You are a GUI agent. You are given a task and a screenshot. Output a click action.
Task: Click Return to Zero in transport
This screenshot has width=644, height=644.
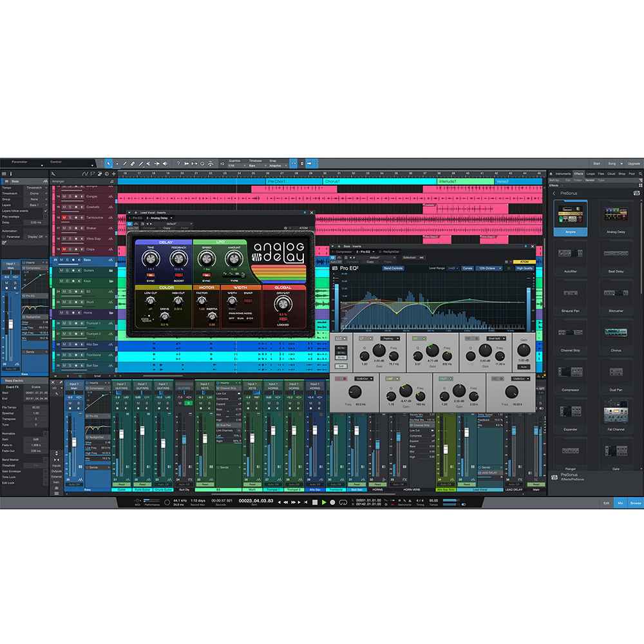click(x=305, y=502)
